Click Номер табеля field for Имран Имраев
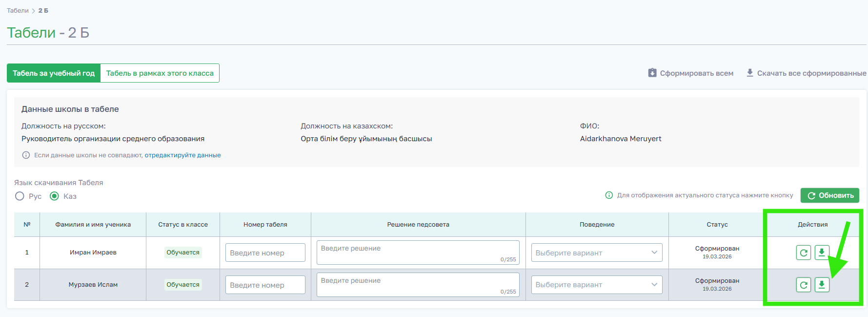This screenshot has height=317, width=868. (x=265, y=253)
